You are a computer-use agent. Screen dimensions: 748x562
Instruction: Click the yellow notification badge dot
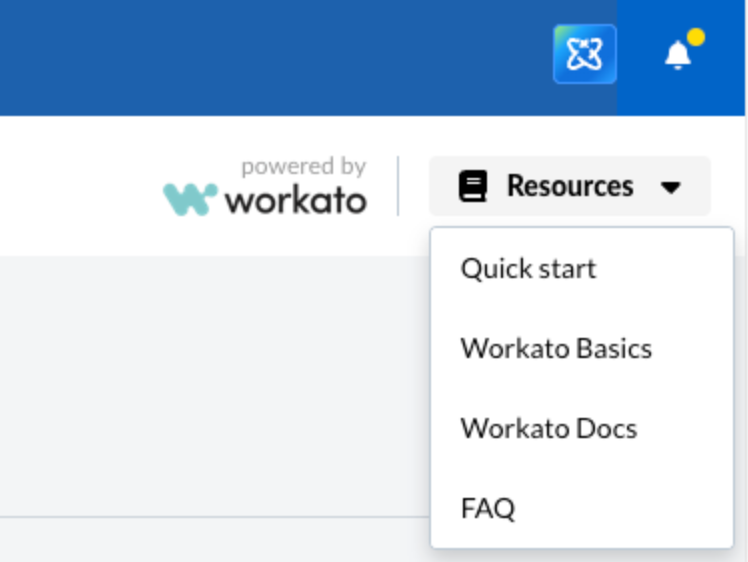696,38
